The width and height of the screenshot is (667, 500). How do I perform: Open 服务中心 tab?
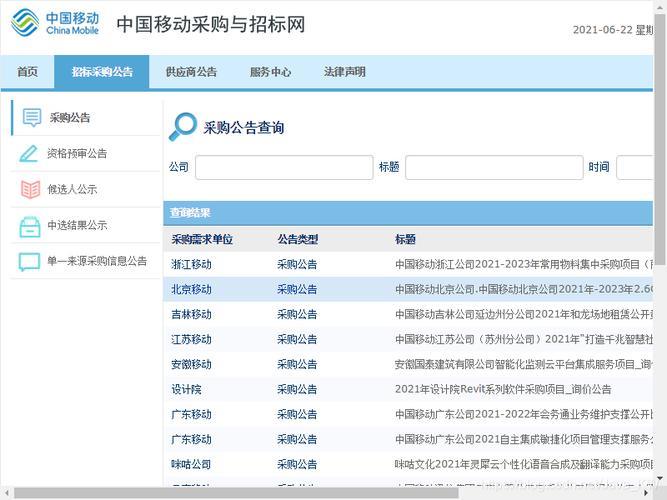[x=271, y=72]
